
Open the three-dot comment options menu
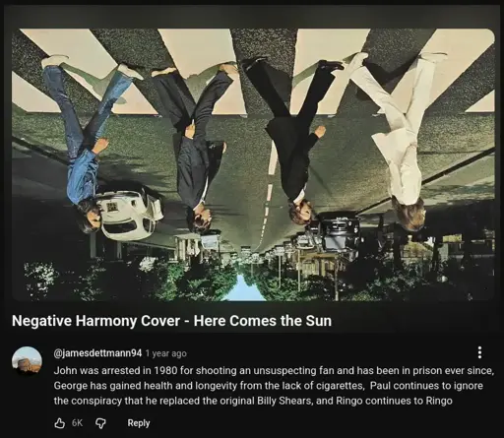479,352
